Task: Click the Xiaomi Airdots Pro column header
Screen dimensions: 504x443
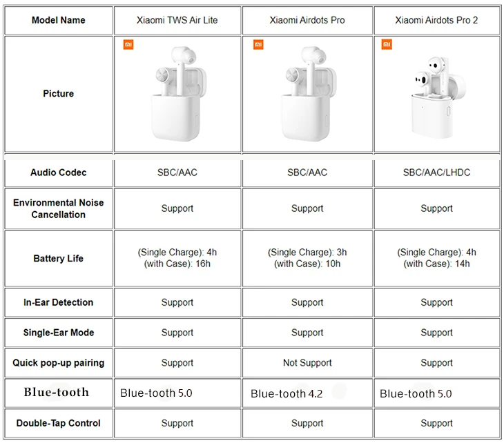Action: [x=307, y=20]
